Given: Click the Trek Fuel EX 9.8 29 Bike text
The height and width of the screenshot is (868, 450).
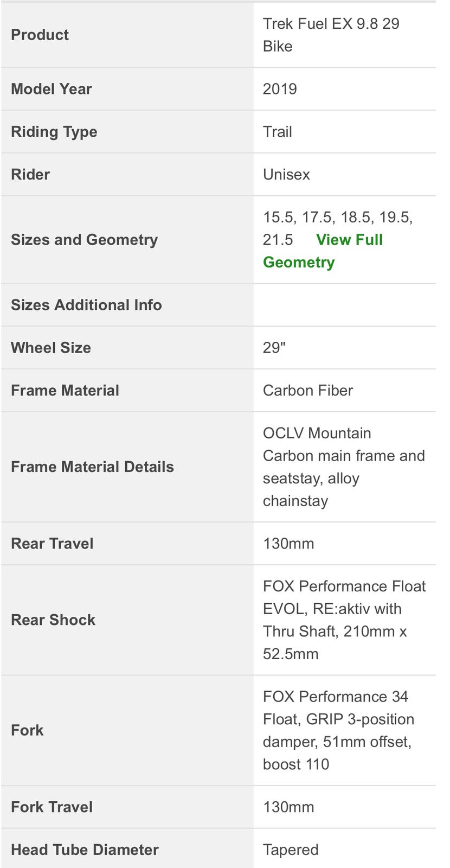Looking at the screenshot, I should coord(331,35).
